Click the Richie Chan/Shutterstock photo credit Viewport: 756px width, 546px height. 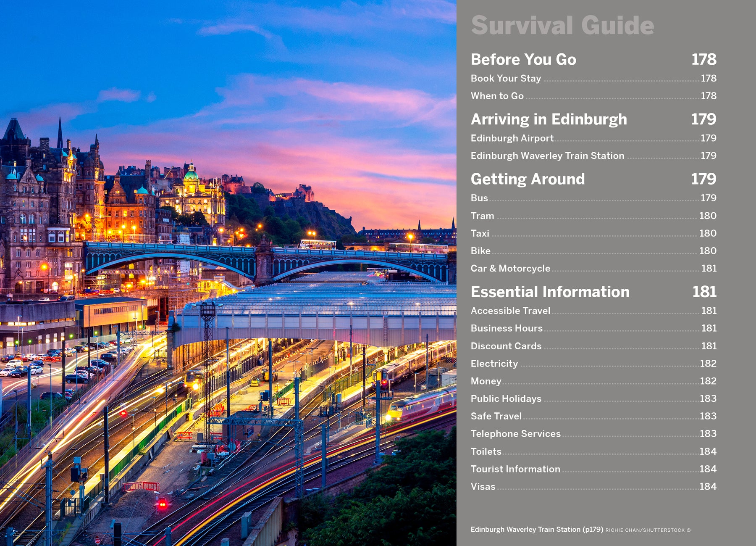point(648,530)
